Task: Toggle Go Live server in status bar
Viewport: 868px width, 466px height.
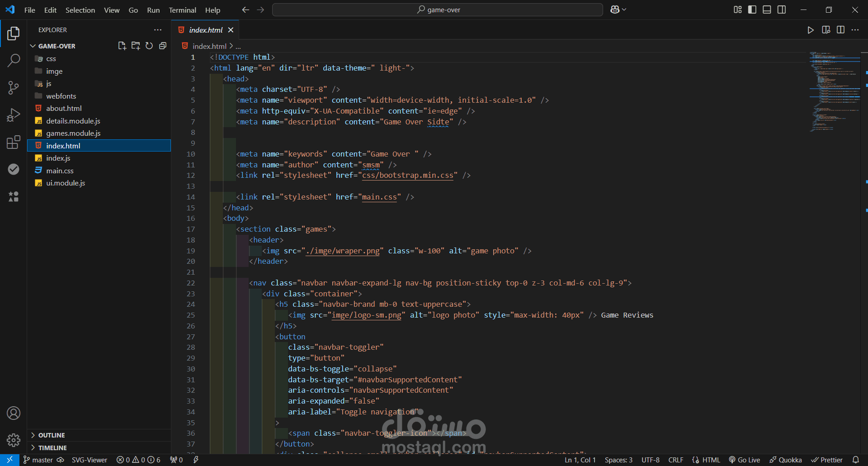Action: pyautogui.click(x=744, y=460)
